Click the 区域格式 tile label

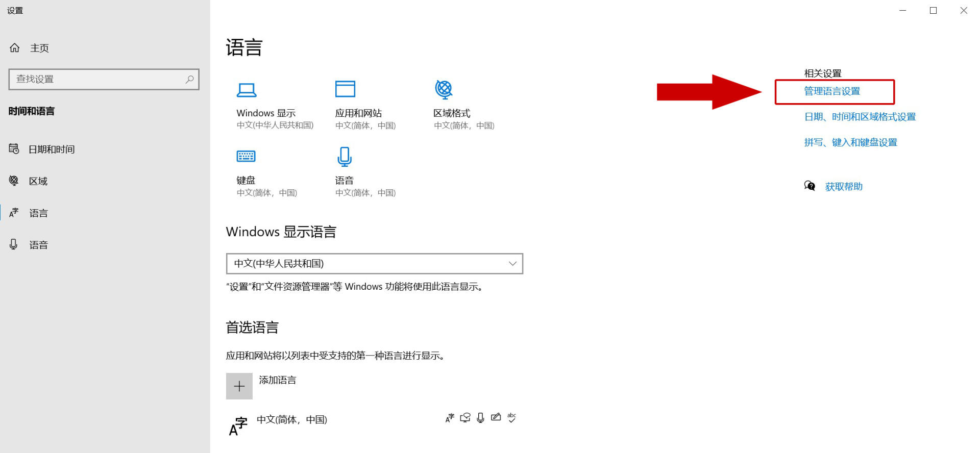[x=452, y=113]
